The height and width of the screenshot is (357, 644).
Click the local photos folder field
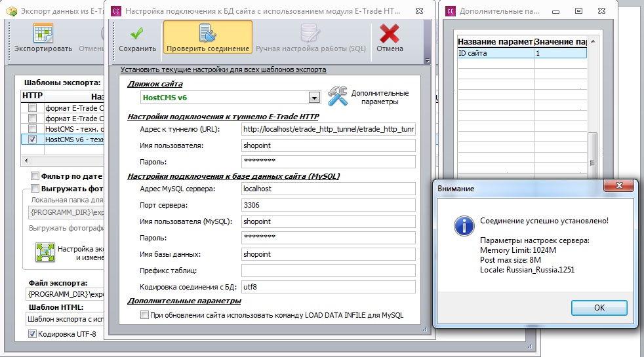66,212
